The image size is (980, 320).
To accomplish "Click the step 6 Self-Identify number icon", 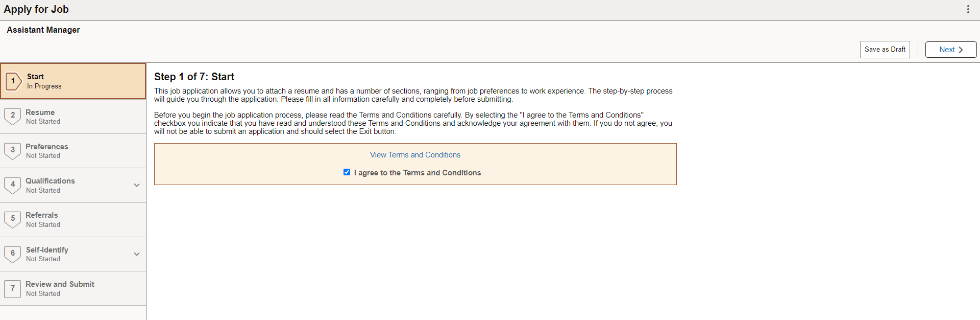I will point(13,254).
